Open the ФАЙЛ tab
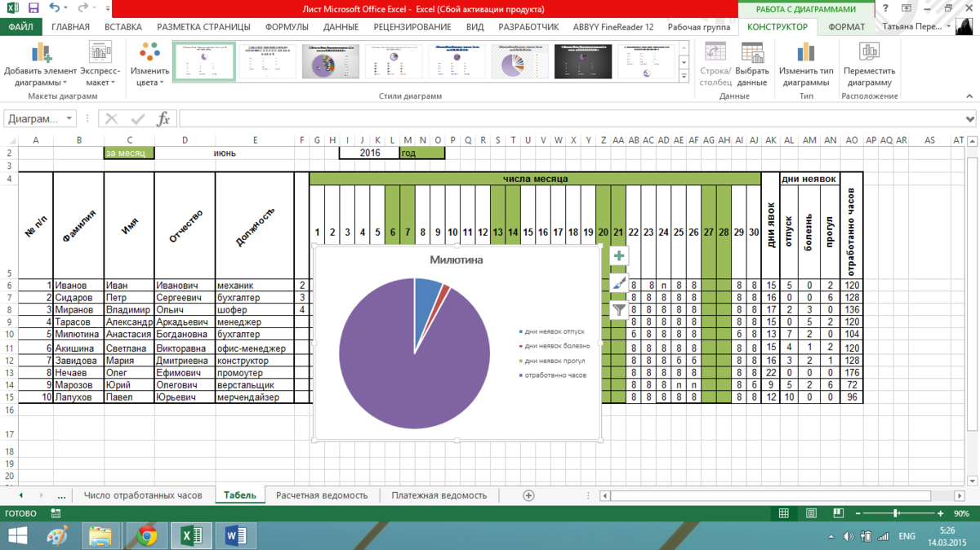Image resolution: width=980 pixels, height=550 pixels. (x=21, y=27)
